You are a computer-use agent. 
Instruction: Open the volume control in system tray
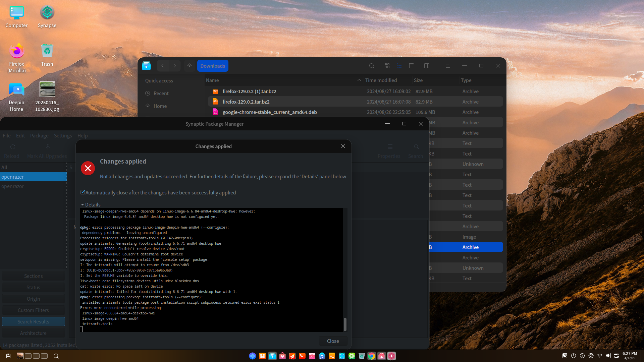(x=608, y=356)
